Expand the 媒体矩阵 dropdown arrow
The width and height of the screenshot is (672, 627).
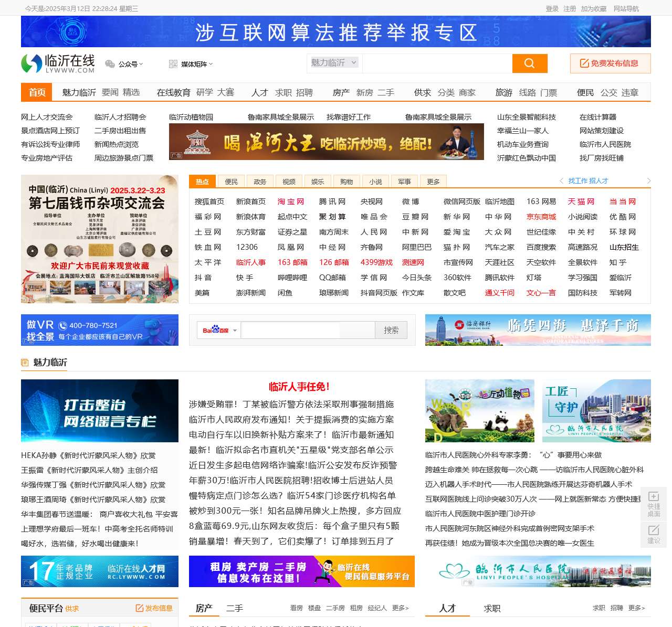click(211, 64)
